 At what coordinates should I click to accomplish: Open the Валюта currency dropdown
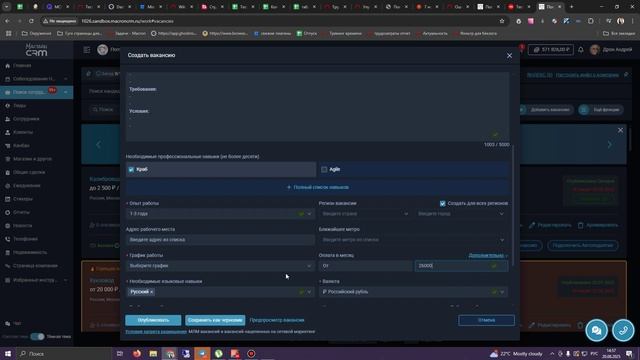pyautogui.click(x=413, y=292)
